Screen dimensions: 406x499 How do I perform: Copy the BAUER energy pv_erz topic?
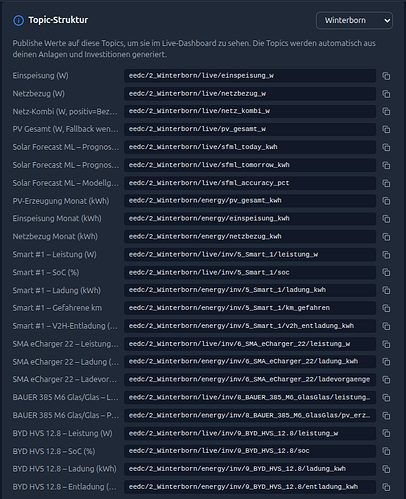386,416
